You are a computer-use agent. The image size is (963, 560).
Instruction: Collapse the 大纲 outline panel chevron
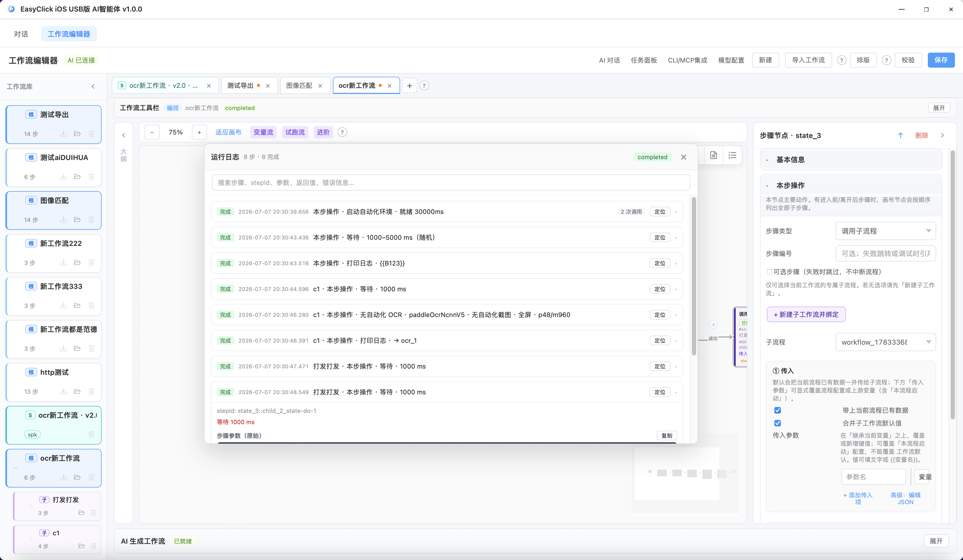pos(124,135)
